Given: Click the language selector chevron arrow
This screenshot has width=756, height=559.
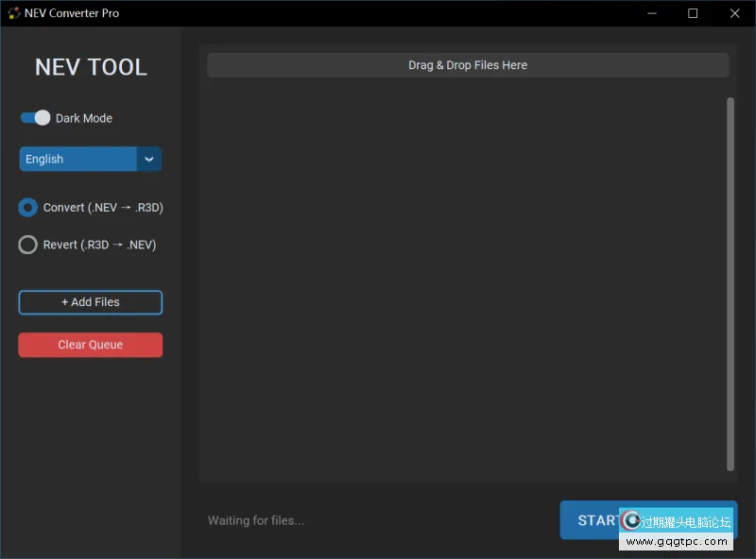Looking at the screenshot, I should coord(149,159).
